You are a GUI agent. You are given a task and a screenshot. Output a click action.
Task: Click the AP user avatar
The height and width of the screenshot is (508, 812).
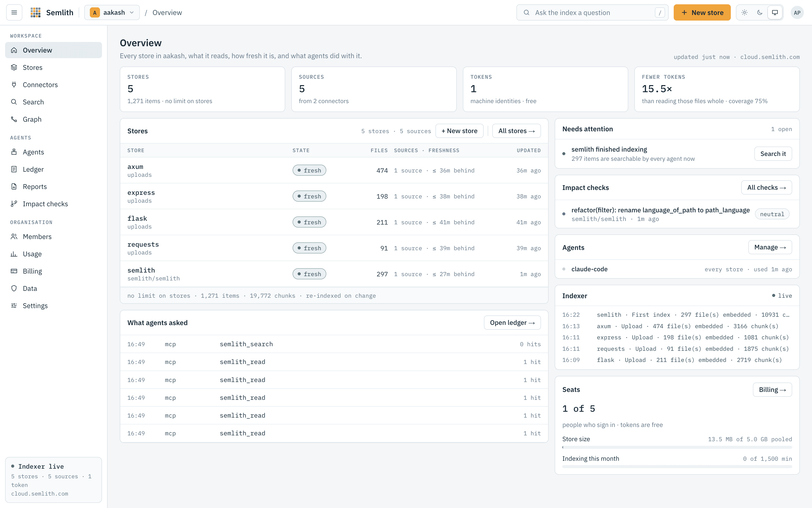pos(797,12)
